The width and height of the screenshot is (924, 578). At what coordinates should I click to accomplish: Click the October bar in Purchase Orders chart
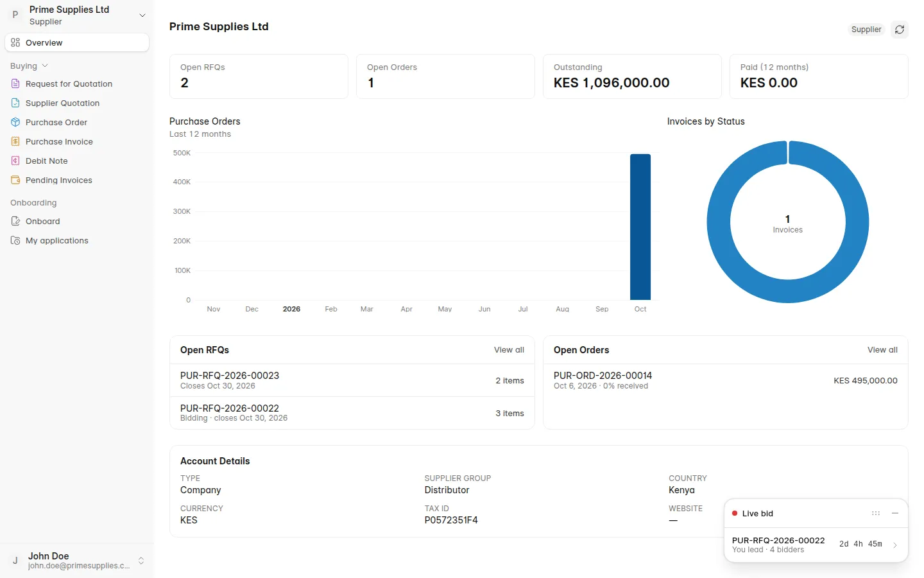point(640,227)
